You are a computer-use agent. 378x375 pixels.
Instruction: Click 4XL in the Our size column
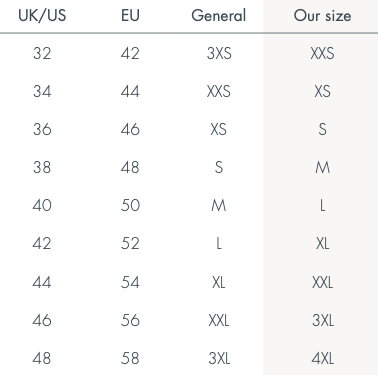click(322, 359)
